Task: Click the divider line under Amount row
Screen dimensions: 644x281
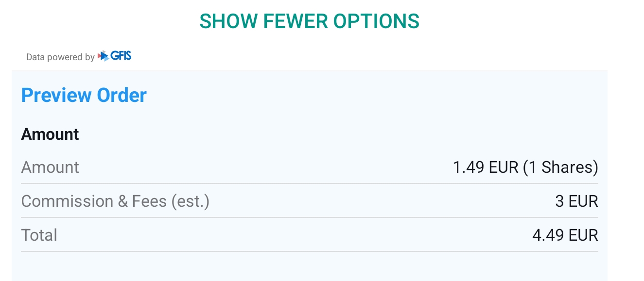Action: pos(309,183)
